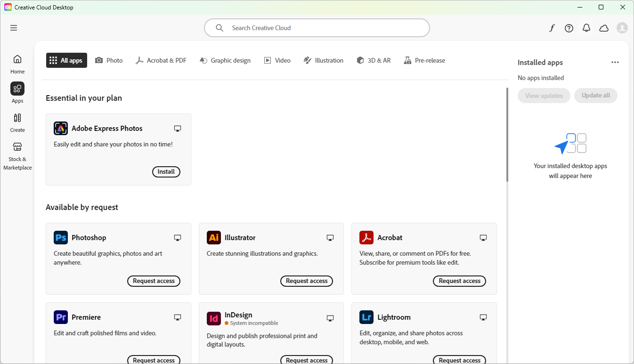
Task: Select the Lightroom app icon
Action: tap(366, 317)
